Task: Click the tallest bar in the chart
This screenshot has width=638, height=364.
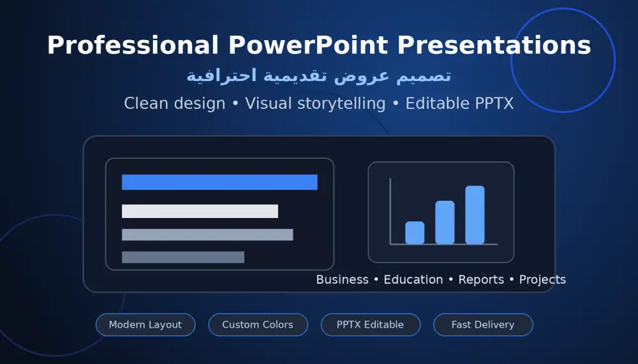Action: click(x=475, y=215)
